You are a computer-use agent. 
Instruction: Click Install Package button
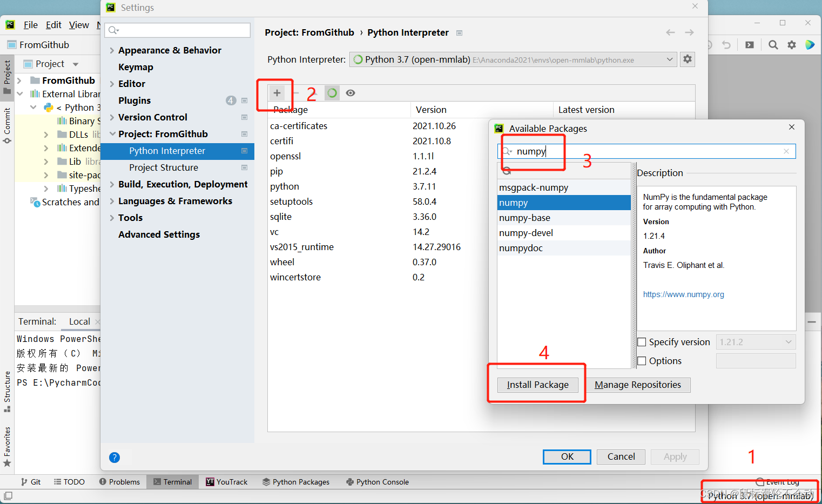click(x=538, y=385)
